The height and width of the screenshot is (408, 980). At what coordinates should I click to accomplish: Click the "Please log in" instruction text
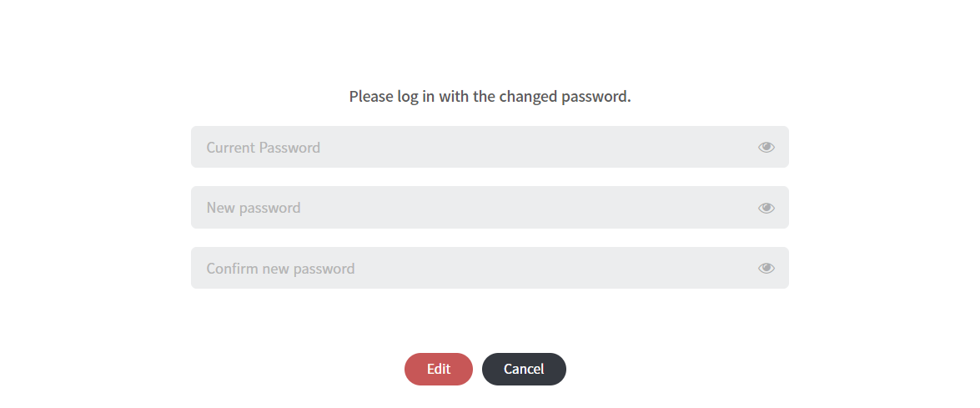click(x=490, y=97)
